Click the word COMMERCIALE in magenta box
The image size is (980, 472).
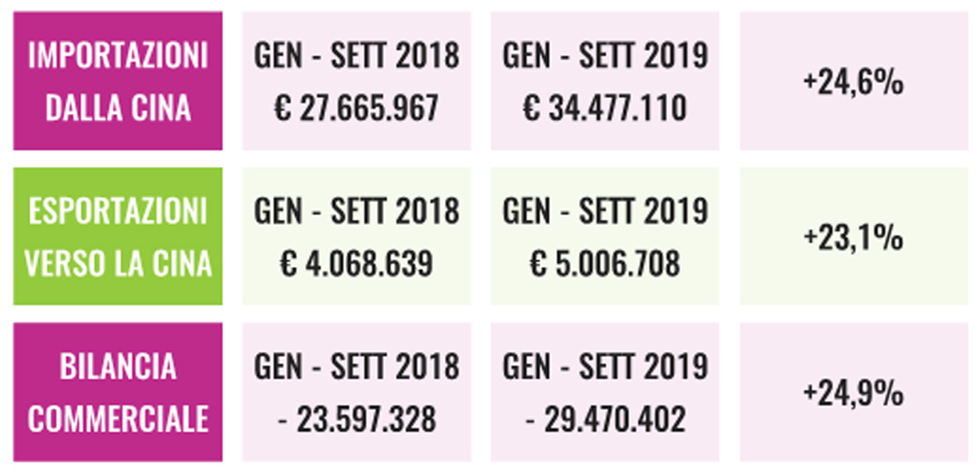[x=118, y=420]
